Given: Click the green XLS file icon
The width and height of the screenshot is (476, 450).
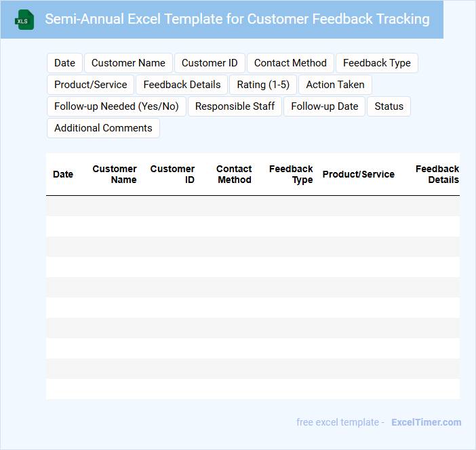Looking at the screenshot, I should pos(25,20).
